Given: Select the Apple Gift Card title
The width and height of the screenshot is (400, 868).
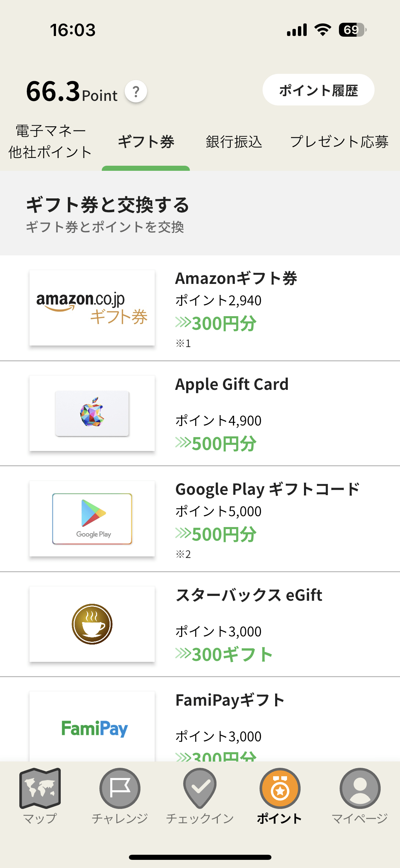Looking at the screenshot, I should [x=232, y=384].
